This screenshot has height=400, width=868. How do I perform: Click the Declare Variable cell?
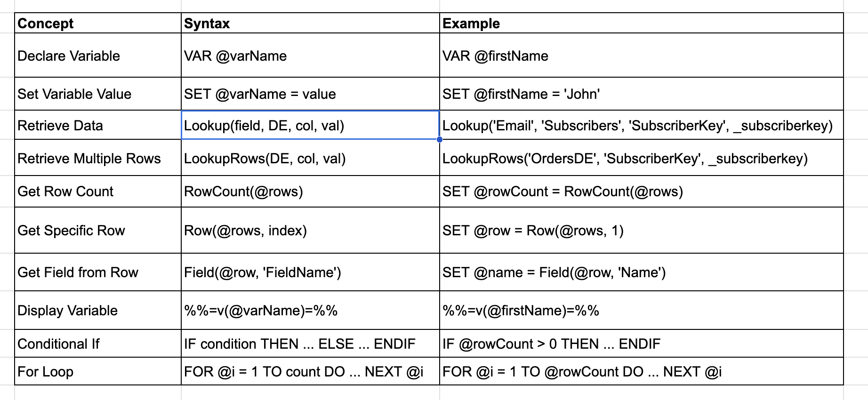coord(98,56)
